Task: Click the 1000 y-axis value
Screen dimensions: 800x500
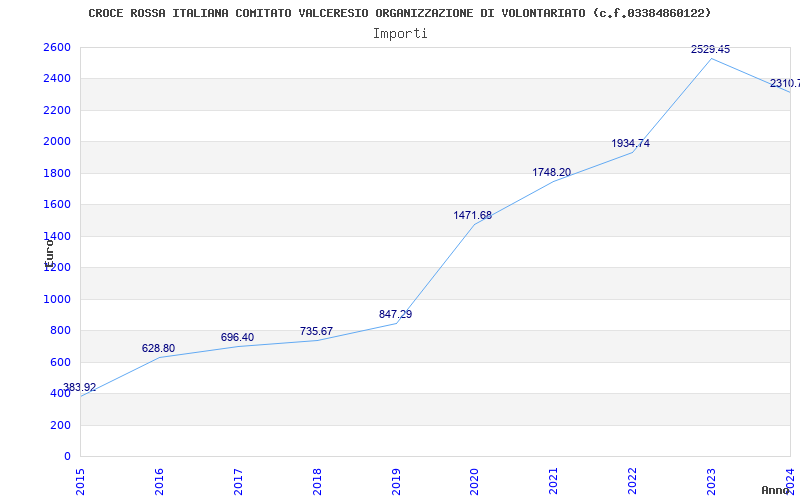Action: pos(57,299)
